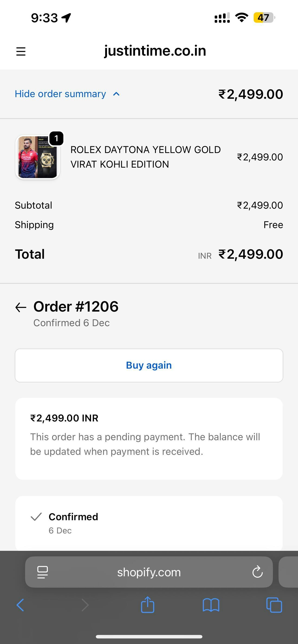Tap the pending payment ₹2,499.00 INR card
Screen dimensions: 298x644
coord(149,439)
